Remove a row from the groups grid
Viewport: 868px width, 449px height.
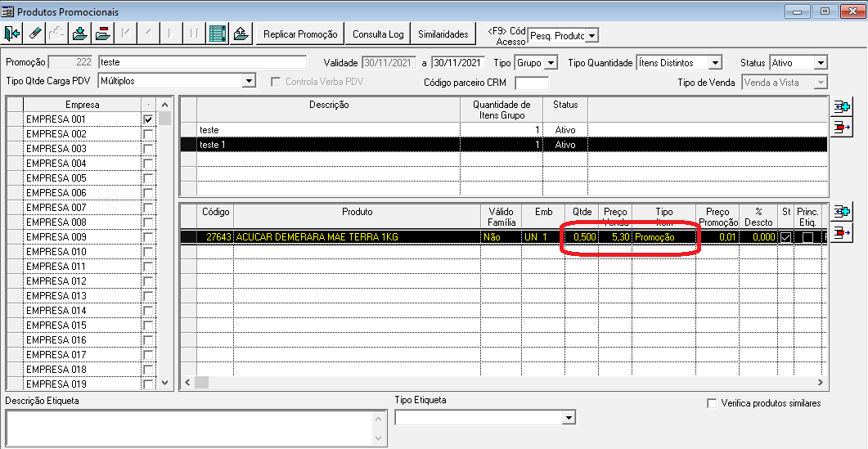pos(842,128)
